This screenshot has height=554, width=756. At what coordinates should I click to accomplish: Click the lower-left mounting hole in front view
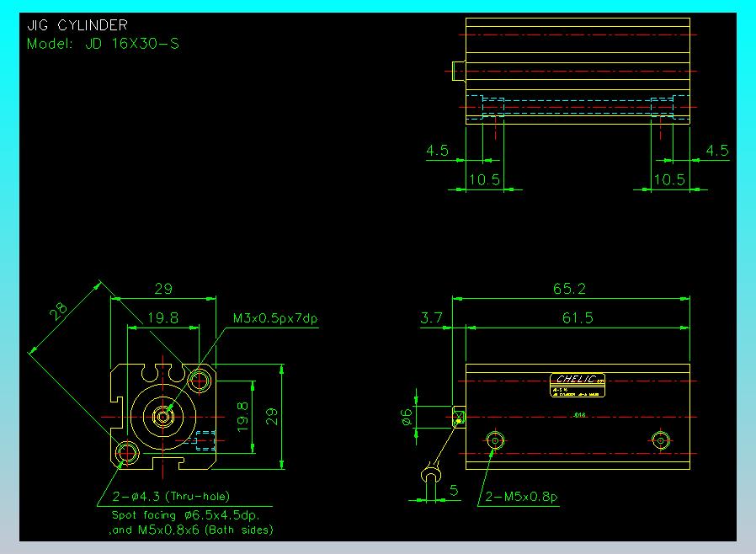pyautogui.click(x=127, y=452)
